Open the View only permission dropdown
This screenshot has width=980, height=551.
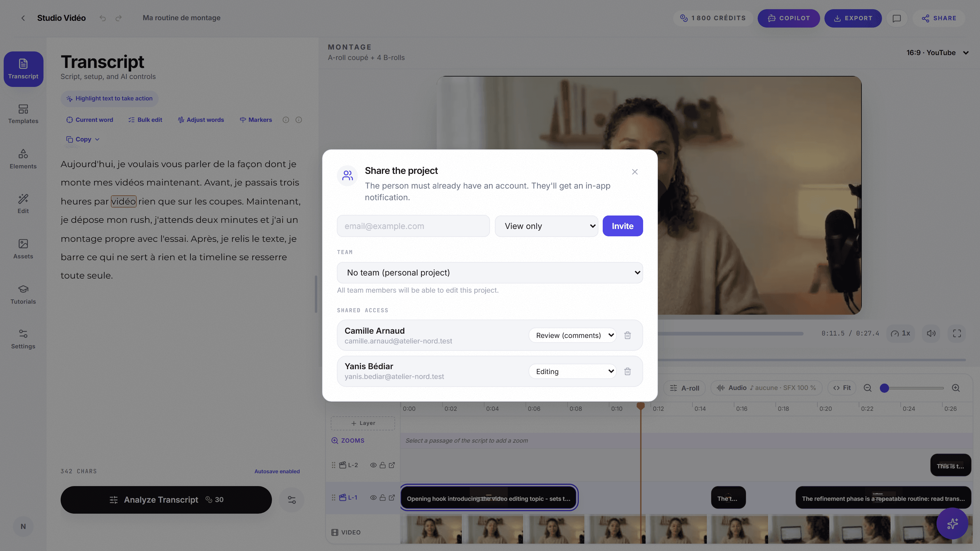(546, 226)
